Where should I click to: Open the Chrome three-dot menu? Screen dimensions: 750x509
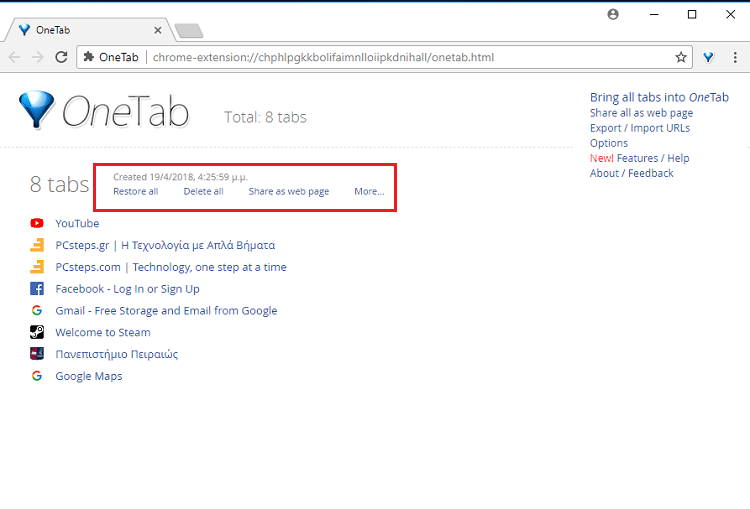[735, 57]
